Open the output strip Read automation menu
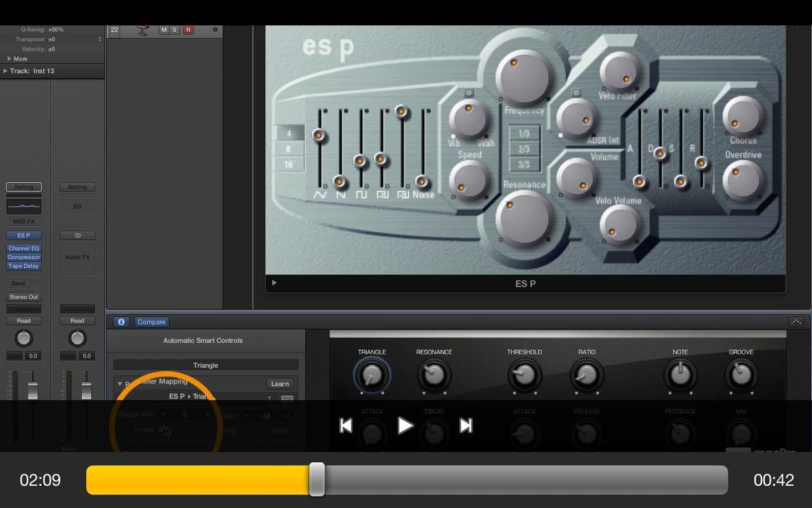Viewport: 812px width, 508px height. [x=77, y=321]
